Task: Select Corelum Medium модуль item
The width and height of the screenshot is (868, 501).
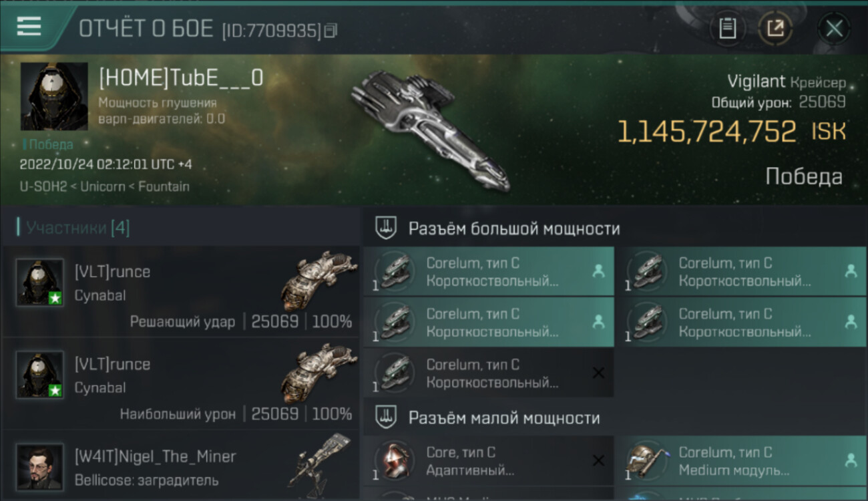Action: click(741, 460)
